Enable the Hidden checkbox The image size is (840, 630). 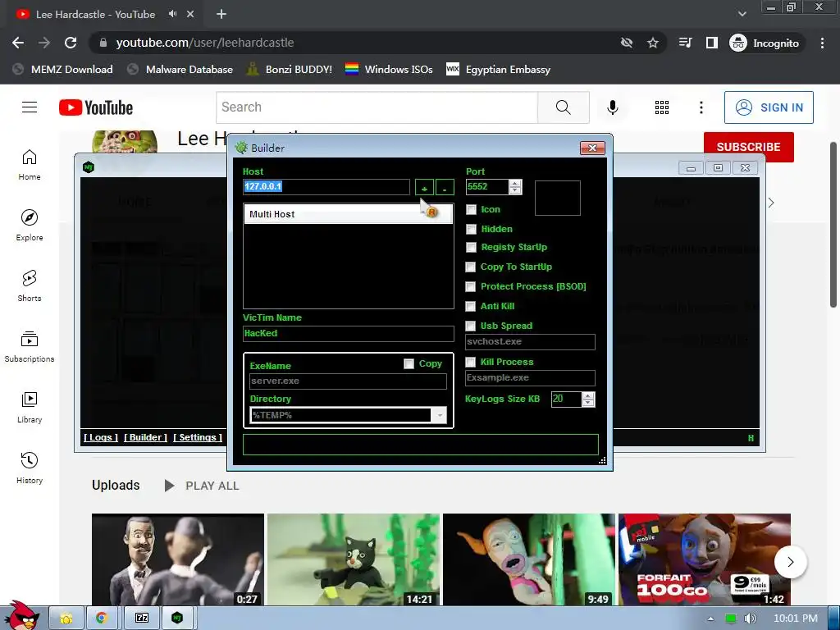click(x=471, y=230)
